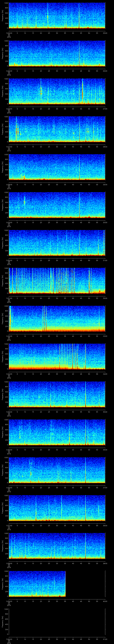Open the 5:37:00 spectrogram panel
Image resolution: width=114 pixels, height=644 pixels.
(57, 508)
